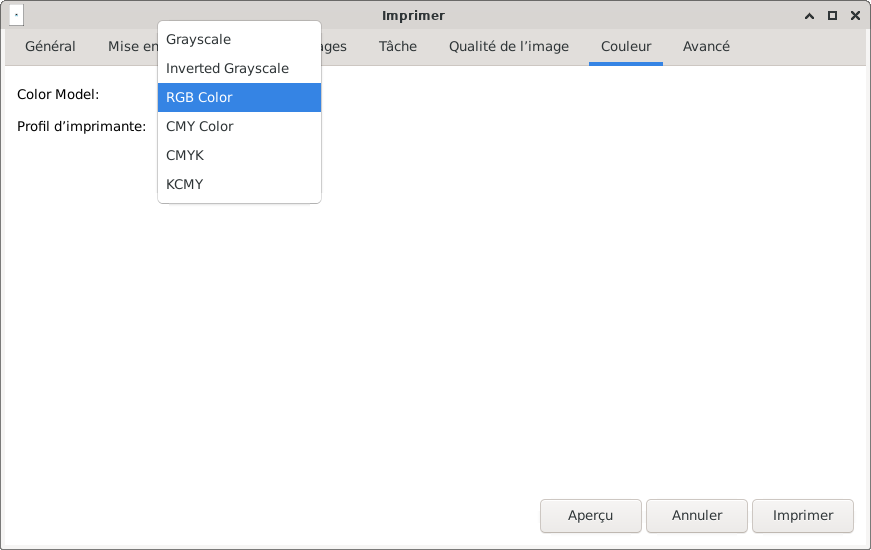
Task: Pick the highlighted RGB Color option
Action: coord(239,97)
